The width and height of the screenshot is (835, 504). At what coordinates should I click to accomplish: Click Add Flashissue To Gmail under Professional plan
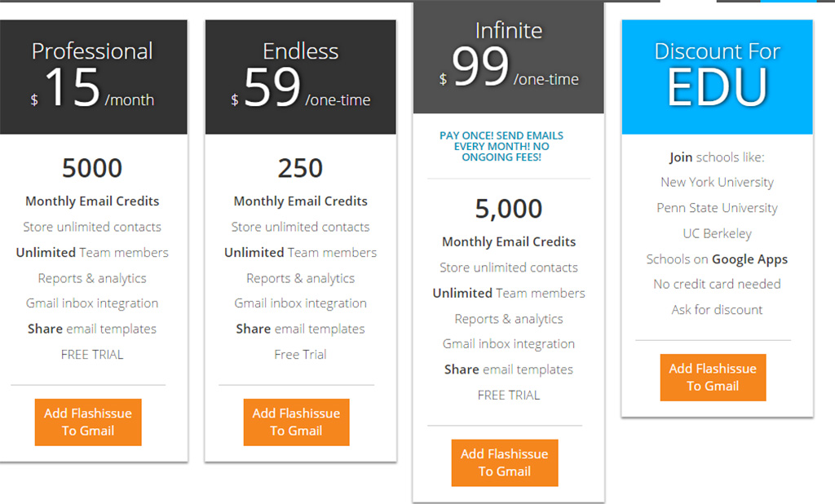[88, 422]
